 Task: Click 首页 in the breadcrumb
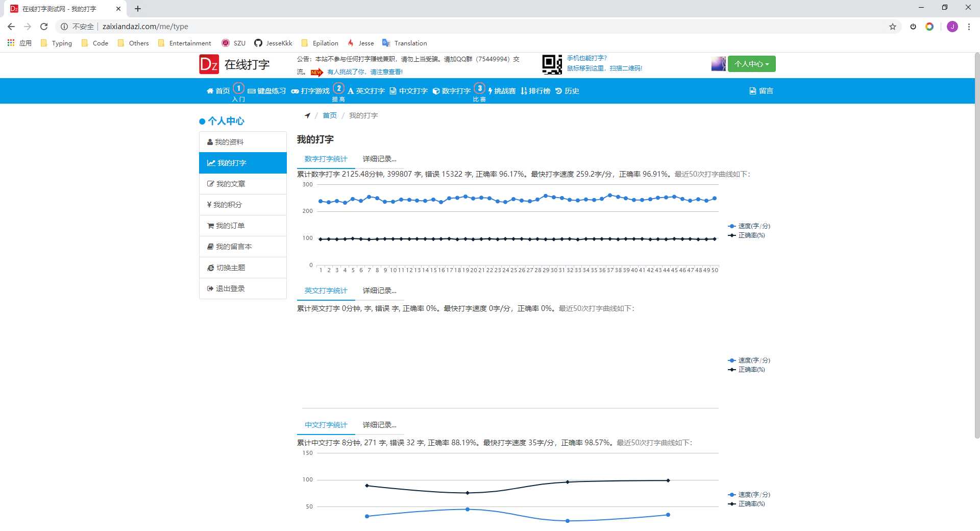coord(330,115)
